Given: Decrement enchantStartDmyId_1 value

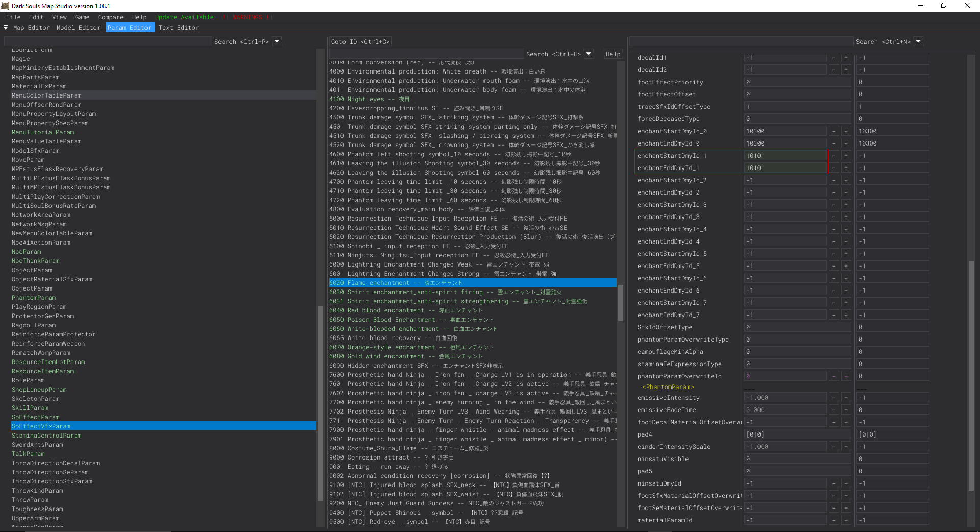Looking at the screenshot, I should (834, 156).
